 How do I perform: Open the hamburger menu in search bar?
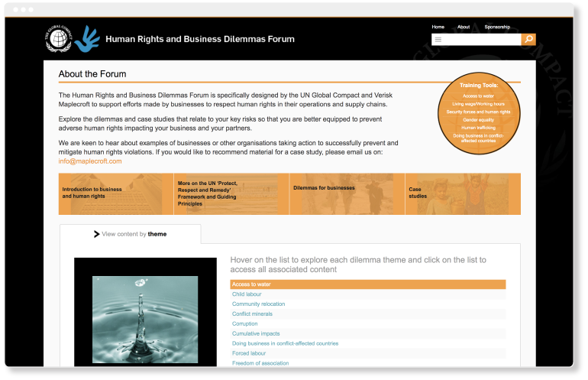438,40
